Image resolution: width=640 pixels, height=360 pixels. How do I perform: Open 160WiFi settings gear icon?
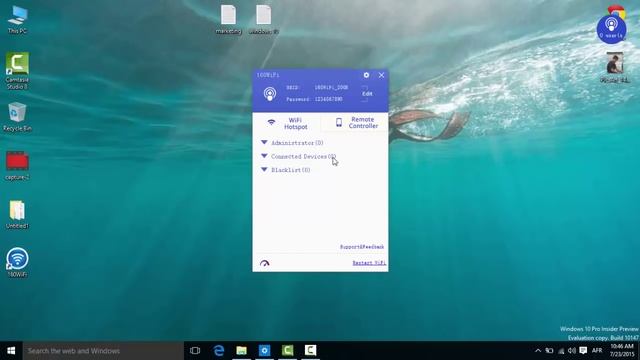tap(366, 75)
